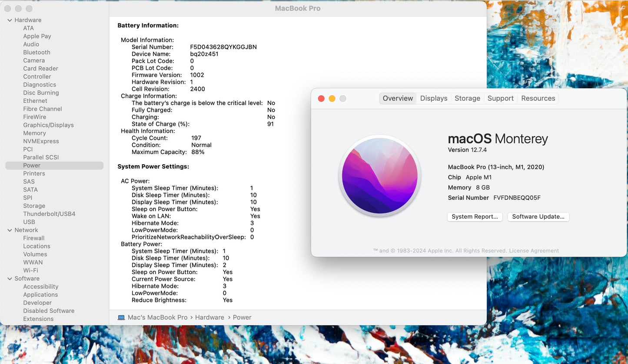Select the highlighted Power item

pyautogui.click(x=54, y=165)
